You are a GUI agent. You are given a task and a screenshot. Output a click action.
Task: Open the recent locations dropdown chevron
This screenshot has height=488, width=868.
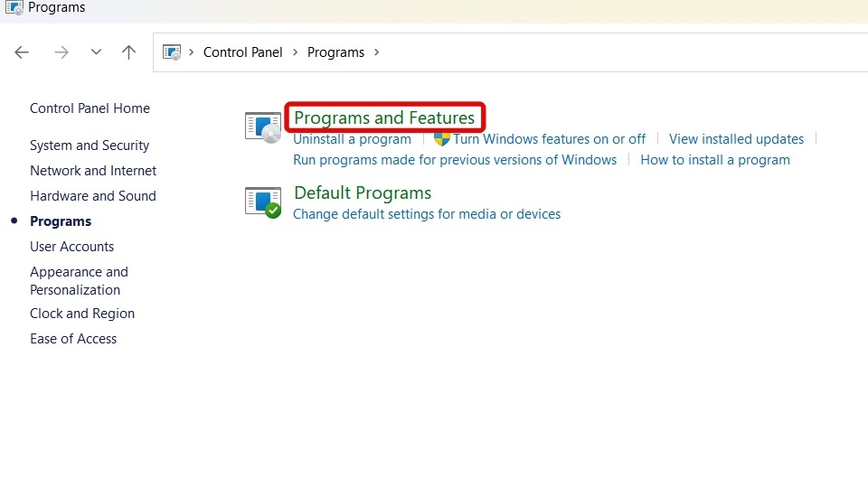coord(97,52)
